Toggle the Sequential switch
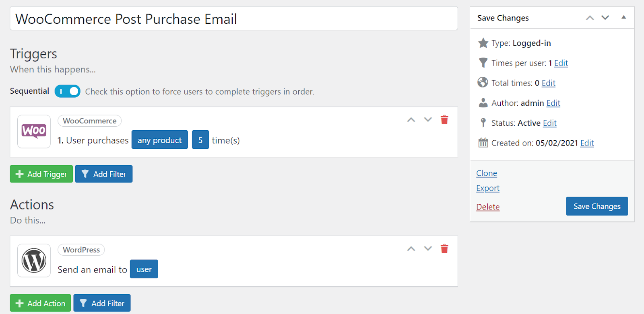 coord(68,91)
